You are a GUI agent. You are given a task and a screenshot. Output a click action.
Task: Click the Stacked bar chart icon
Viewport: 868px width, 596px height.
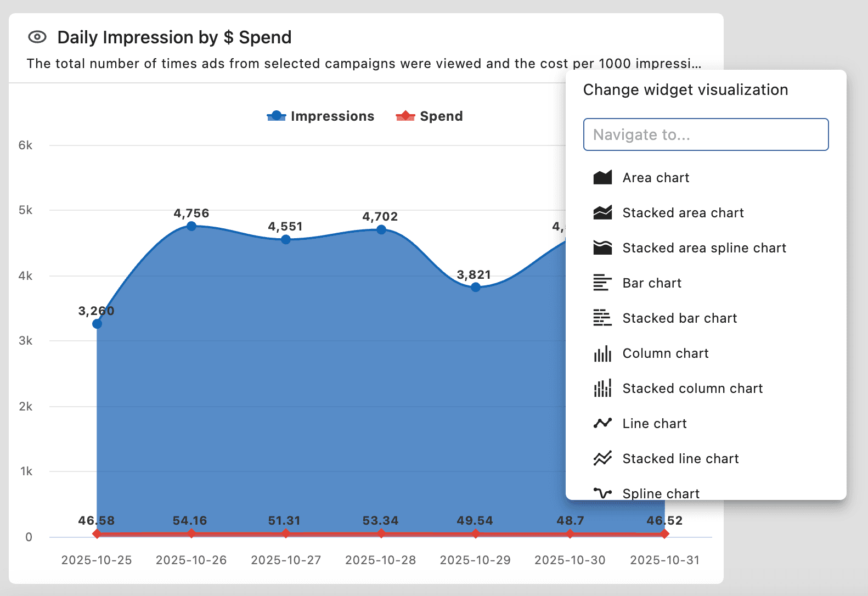click(x=602, y=318)
